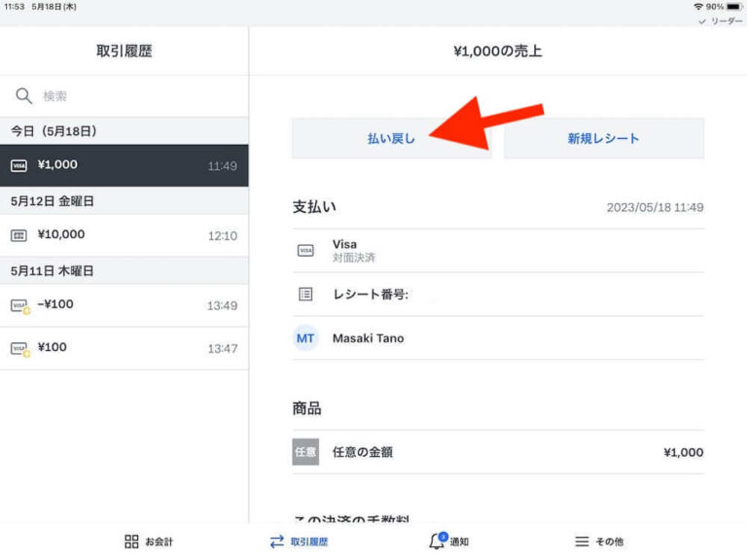Tap the 払い戻し refund button
The image size is (747, 560).
(391, 138)
